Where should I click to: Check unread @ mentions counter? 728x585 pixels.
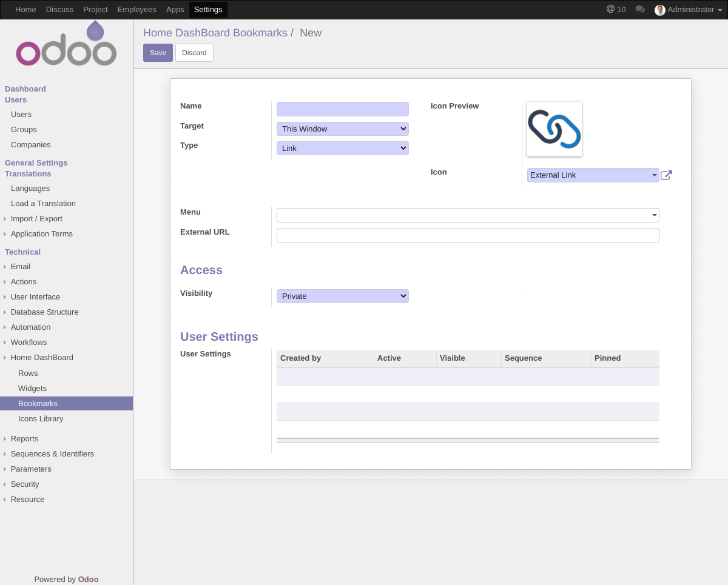tap(616, 10)
